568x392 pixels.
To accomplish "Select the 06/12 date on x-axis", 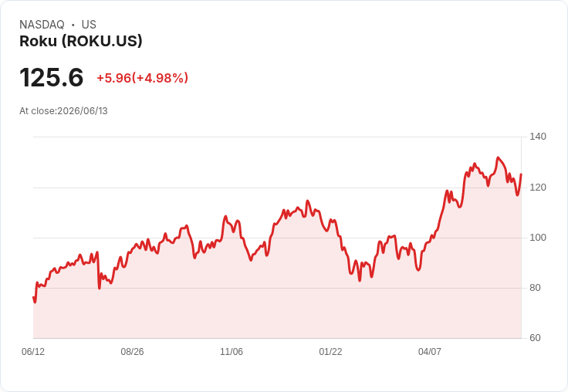I will pos(33,351).
